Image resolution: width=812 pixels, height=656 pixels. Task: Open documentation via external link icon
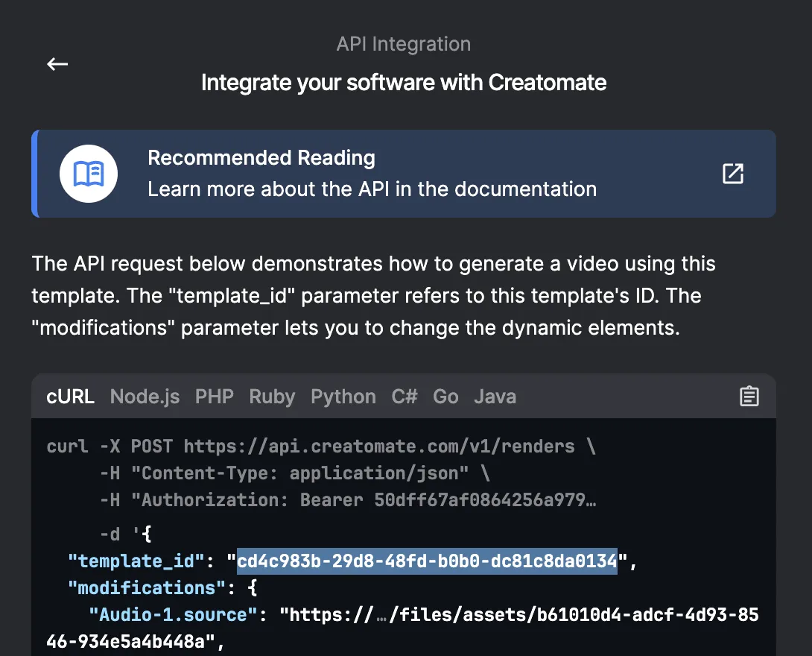tap(733, 174)
